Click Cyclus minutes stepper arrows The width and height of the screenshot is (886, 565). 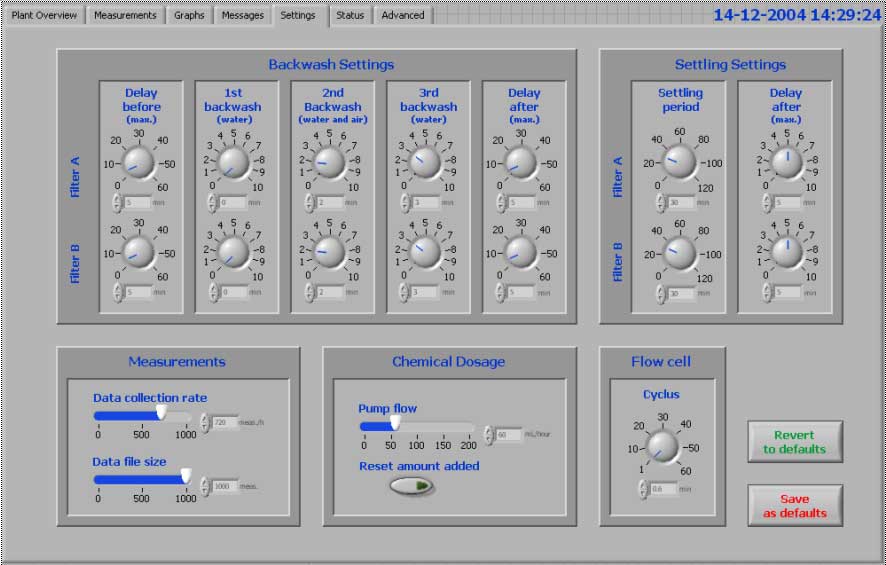point(643,489)
